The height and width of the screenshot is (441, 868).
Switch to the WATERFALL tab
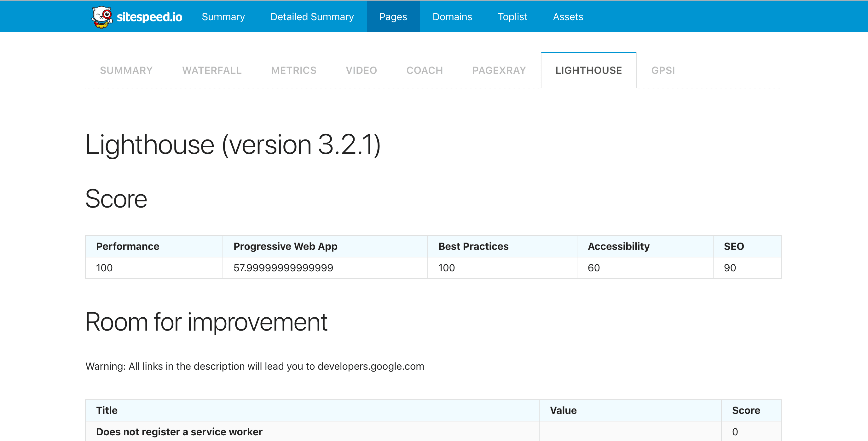(x=211, y=70)
